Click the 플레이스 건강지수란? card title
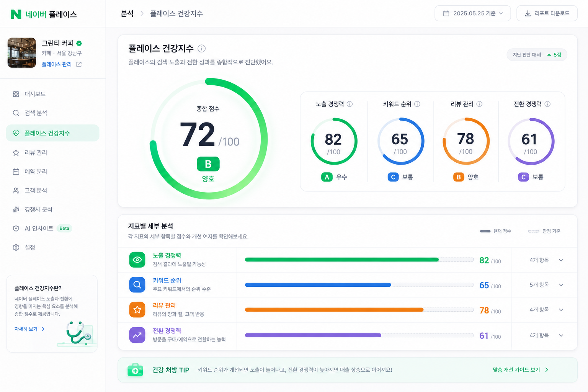588x392 pixels. click(38, 288)
